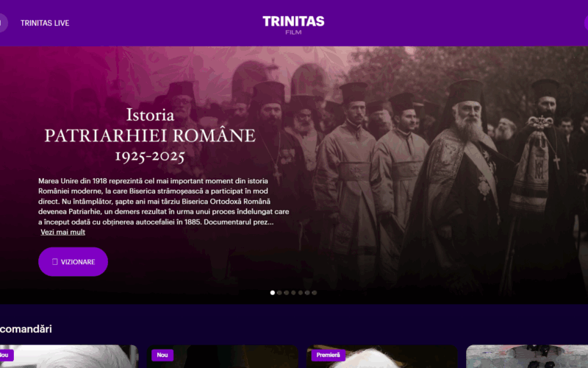Screen dimensions: 588x368
Task: Expand description with Vezi mai mult
Action: 62,232
